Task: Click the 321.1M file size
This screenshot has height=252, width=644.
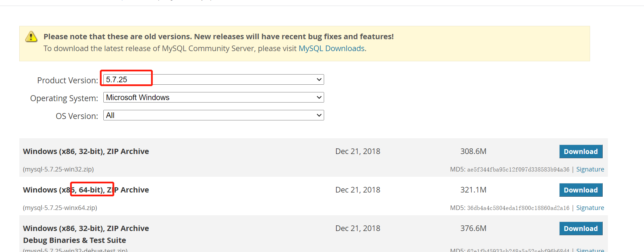Action: click(x=473, y=190)
